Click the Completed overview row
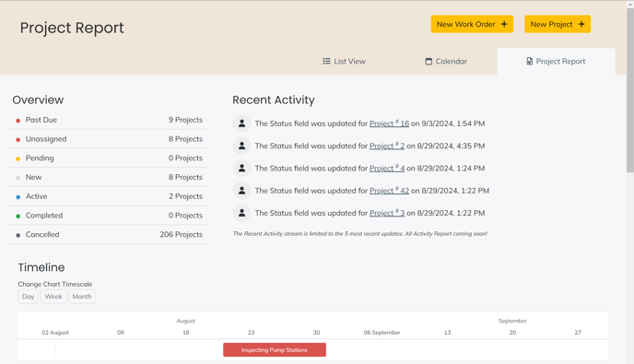Viewport: 634px width, 364px height. click(x=108, y=216)
